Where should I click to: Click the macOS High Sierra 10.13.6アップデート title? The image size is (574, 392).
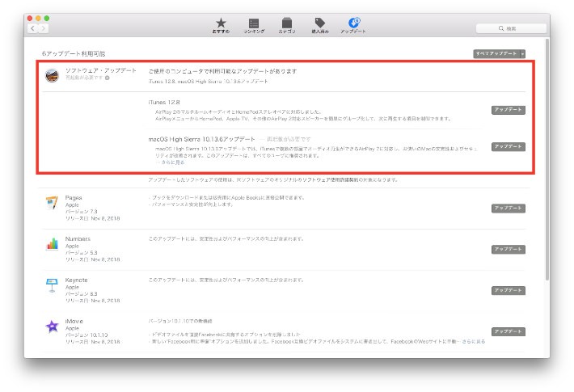tap(201, 139)
